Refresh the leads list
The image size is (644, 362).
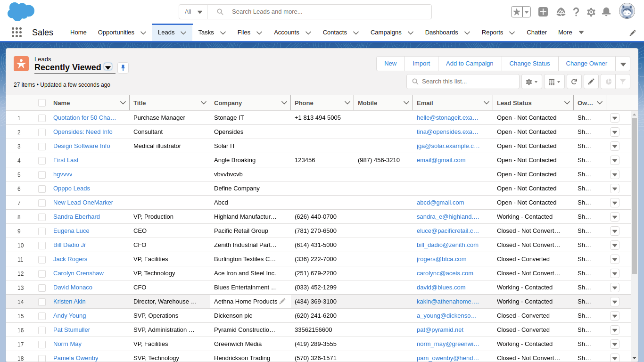point(574,82)
